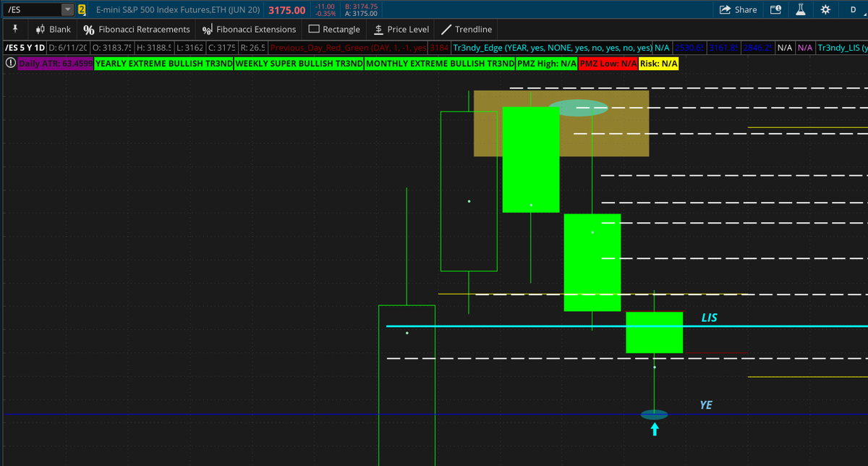Click the Tr3ndy_LIS study label
The image size is (868, 466).
point(842,48)
